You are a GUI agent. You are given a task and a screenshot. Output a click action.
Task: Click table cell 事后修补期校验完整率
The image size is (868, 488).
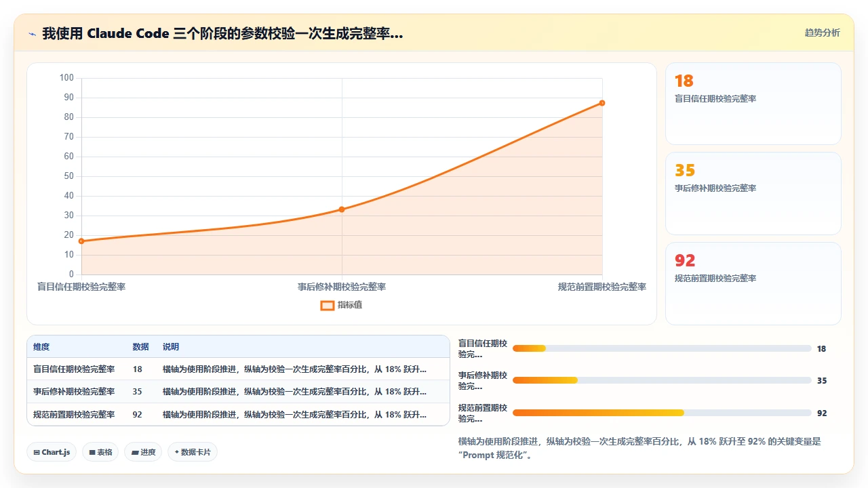74,392
